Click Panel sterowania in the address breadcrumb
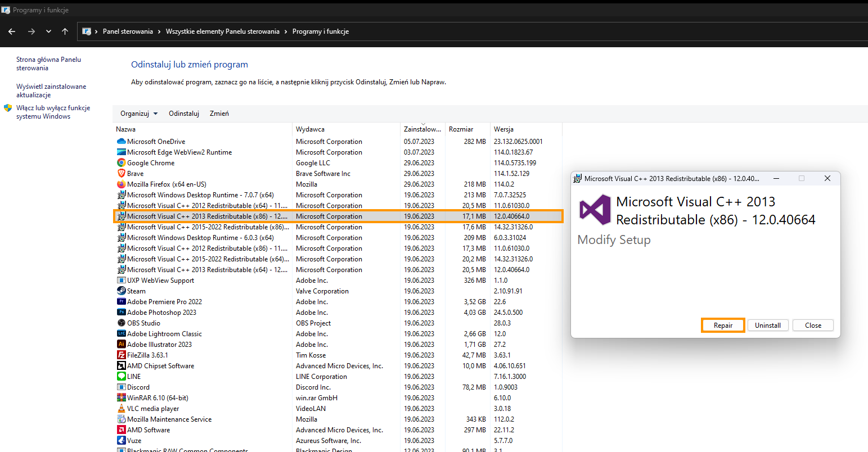The image size is (868, 452). coord(128,31)
